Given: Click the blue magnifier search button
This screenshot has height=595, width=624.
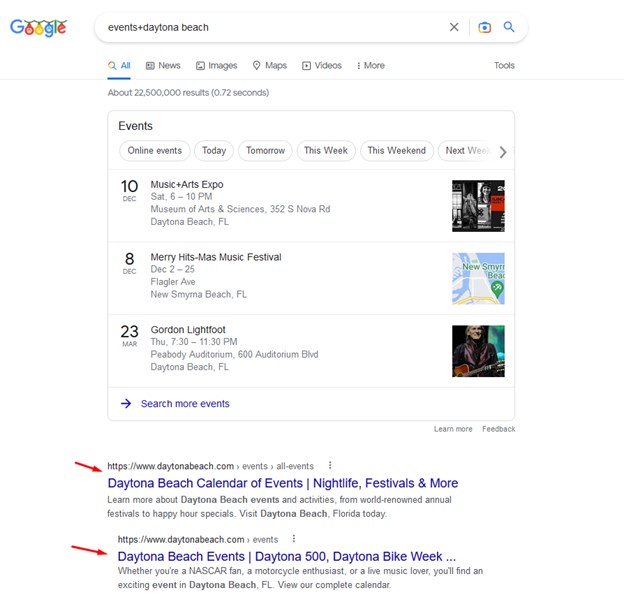Looking at the screenshot, I should pyautogui.click(x=509, y=27).
